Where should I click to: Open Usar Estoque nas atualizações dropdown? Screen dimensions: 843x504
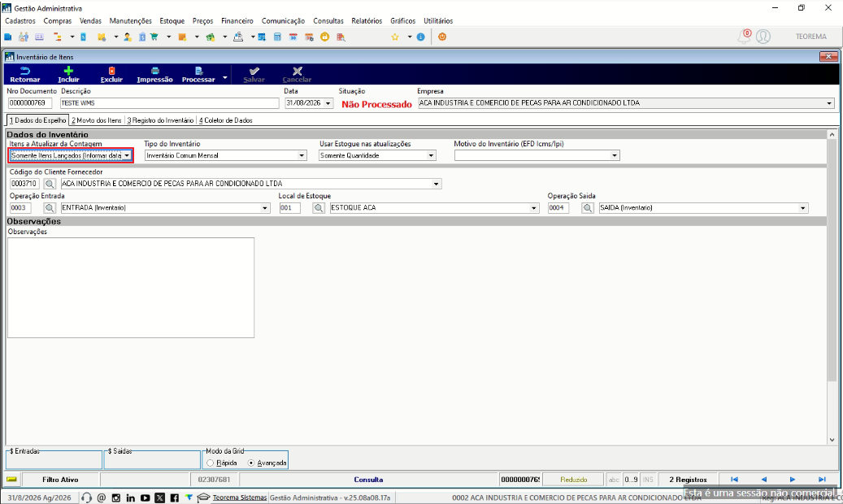431,156
